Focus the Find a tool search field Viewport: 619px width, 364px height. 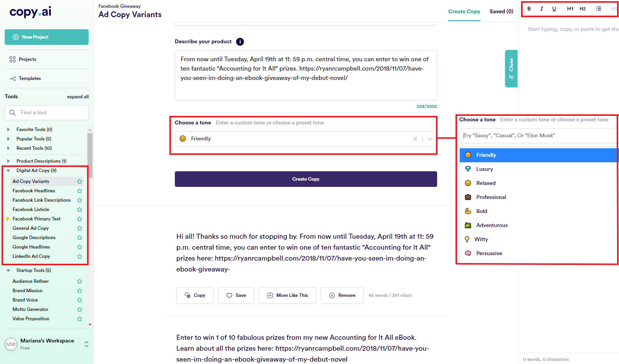pyautogui.click(x=46, y=113)
